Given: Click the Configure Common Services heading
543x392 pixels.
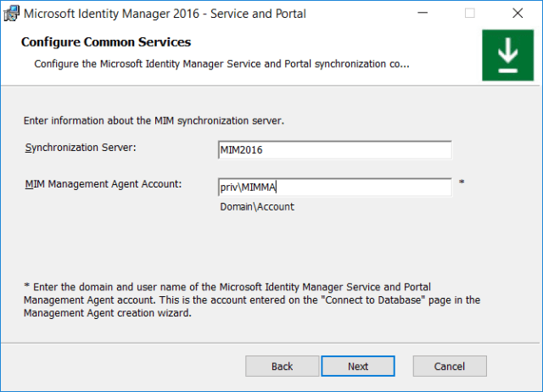Looking at the screenshot, I should click(105, 42).
